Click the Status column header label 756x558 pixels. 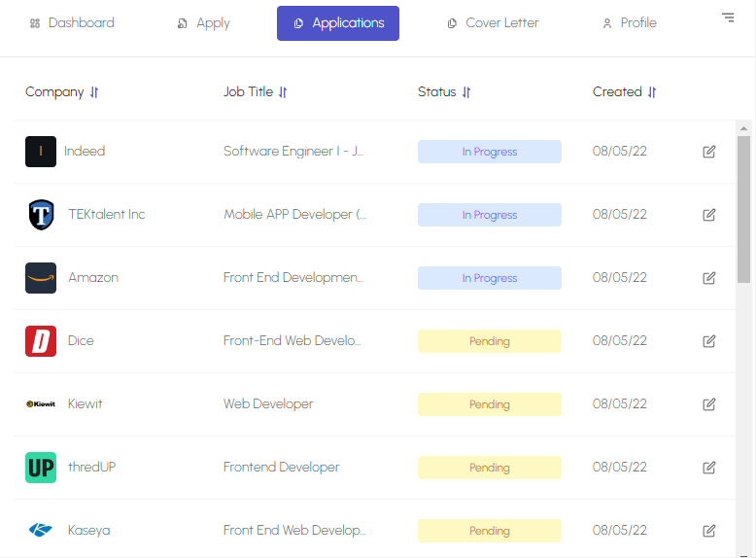click(437, 91)
